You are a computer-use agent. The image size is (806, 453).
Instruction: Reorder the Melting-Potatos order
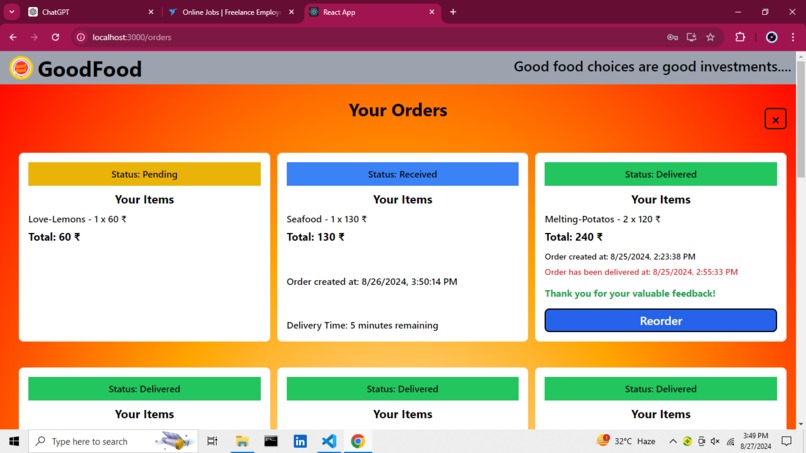pyautogui.click(x=661, y=320)
